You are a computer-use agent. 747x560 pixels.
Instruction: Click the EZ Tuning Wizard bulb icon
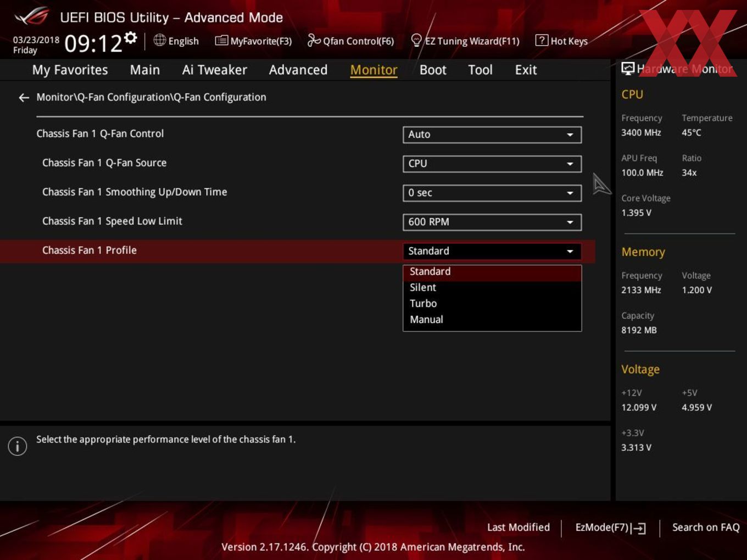click(x=416, y=41)
